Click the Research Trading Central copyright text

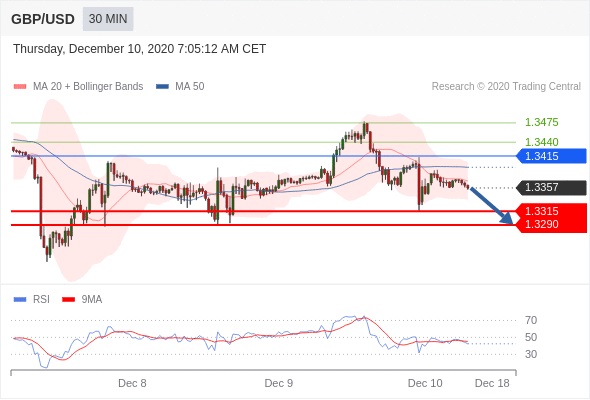coord(506,87)
